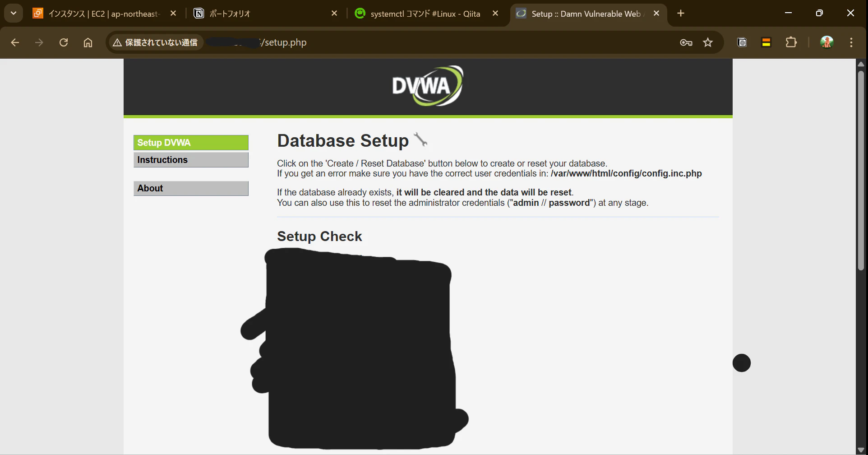Restore down the browser window
868x455 pixels.
pyautogui.click(x=819, y=13)
